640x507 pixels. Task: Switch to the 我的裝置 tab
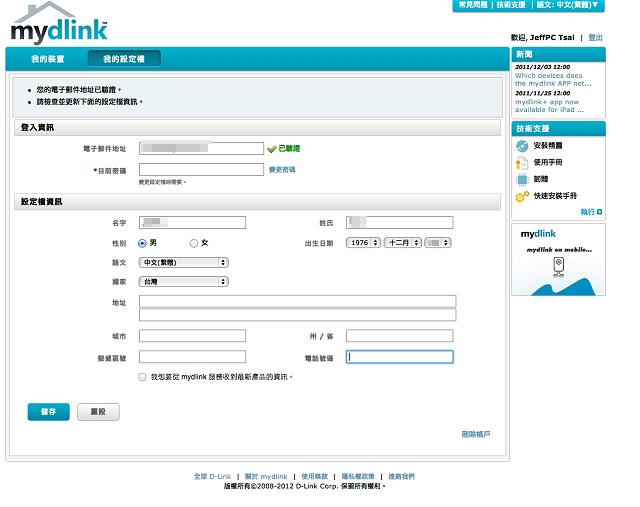tap(48, 59)
